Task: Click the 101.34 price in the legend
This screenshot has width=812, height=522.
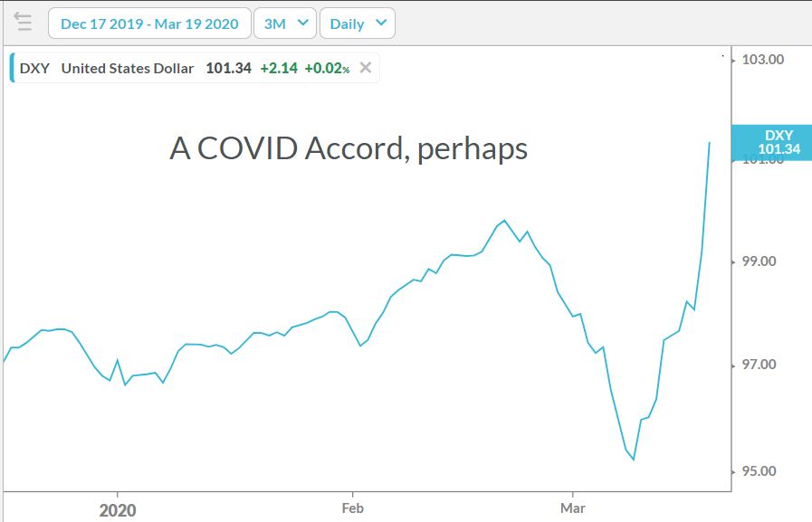Action: tap(228, 68)
